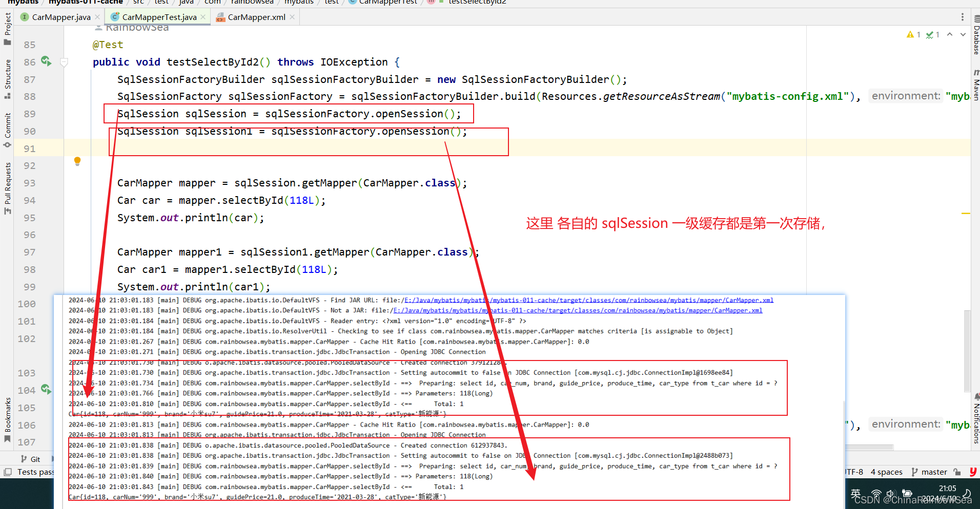Open the Structure tool window

tap(8, 77)
